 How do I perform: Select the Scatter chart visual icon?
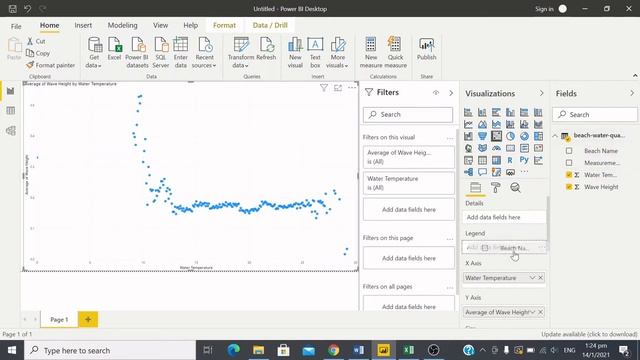496,136
